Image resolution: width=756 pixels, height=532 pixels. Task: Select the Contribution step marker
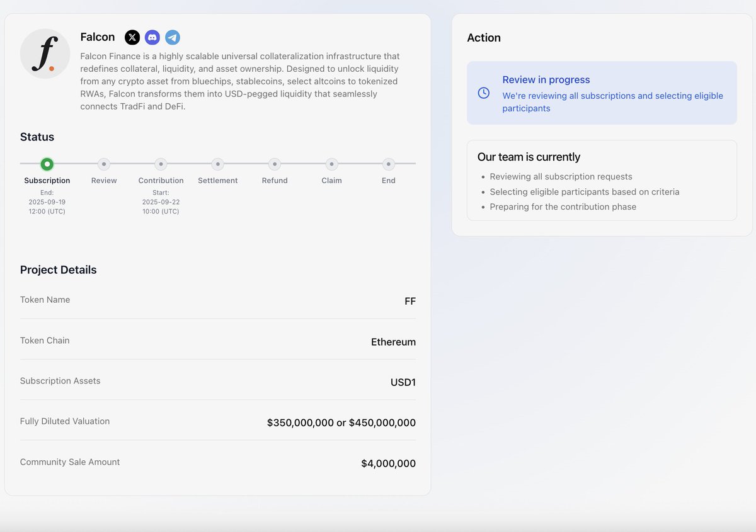coord(161,164)
